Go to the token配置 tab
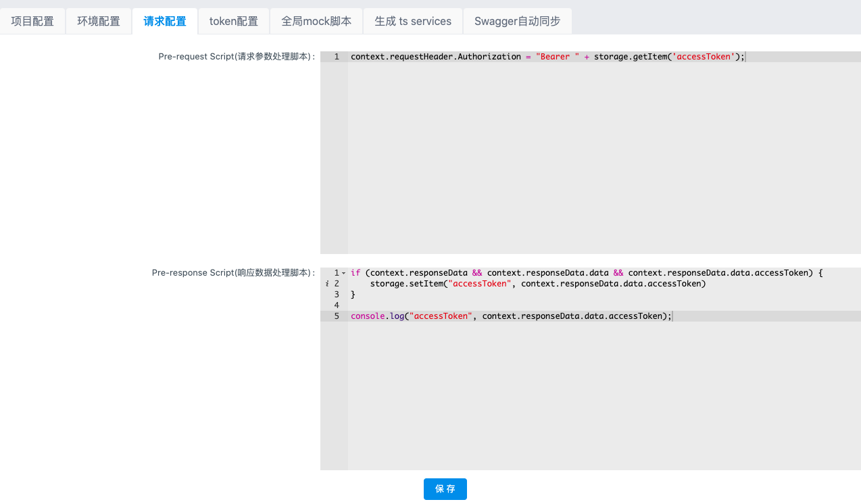 point(234,21)
